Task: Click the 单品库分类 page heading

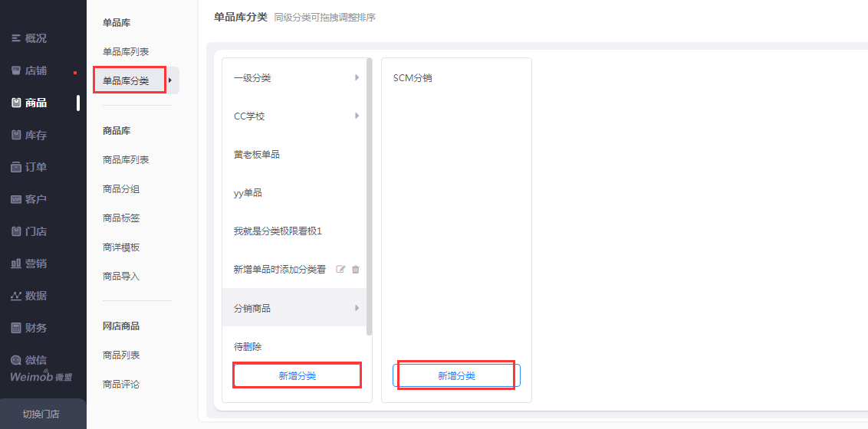Action: click(241, 17)
